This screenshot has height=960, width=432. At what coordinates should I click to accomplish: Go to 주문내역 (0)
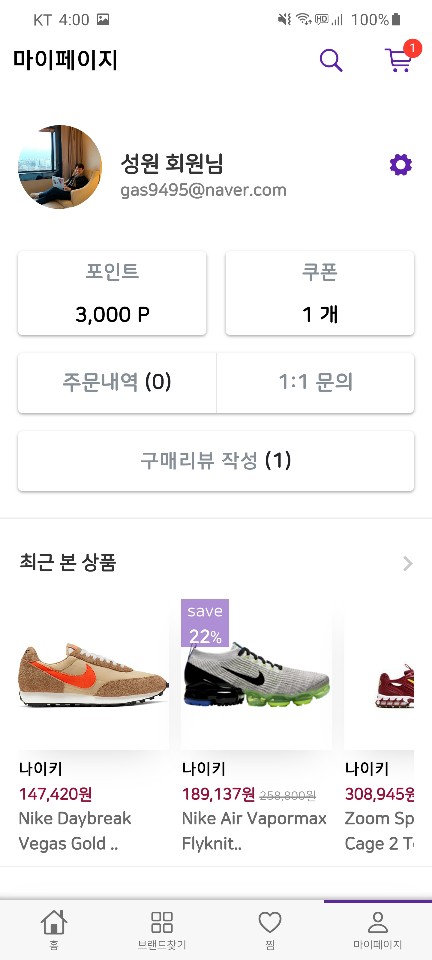tap(117, 383)
